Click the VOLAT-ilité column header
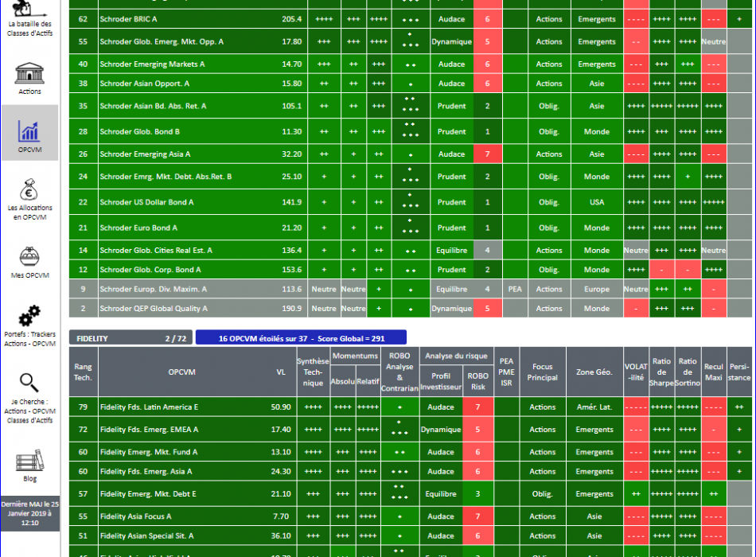This screenshot has width=756, height=557. click(636, 372)
